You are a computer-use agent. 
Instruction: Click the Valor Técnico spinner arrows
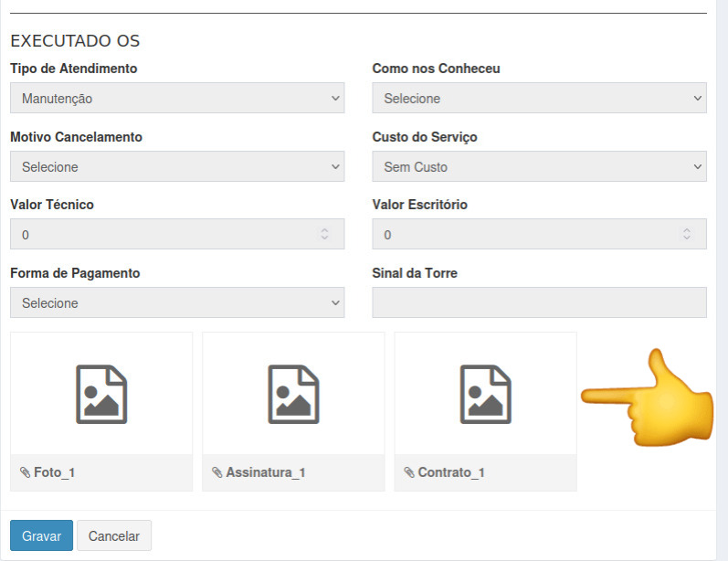(x=324, y=234)
